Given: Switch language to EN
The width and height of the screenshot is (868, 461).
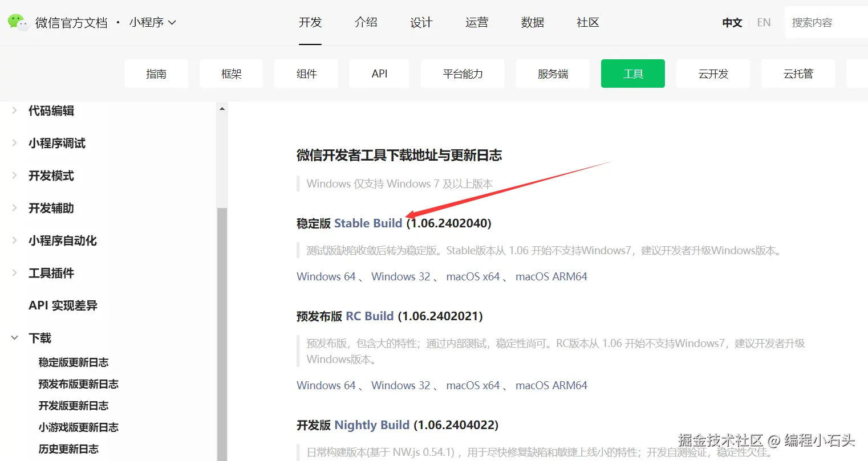Looking at the screenshot, I should (x=764, y=23).
